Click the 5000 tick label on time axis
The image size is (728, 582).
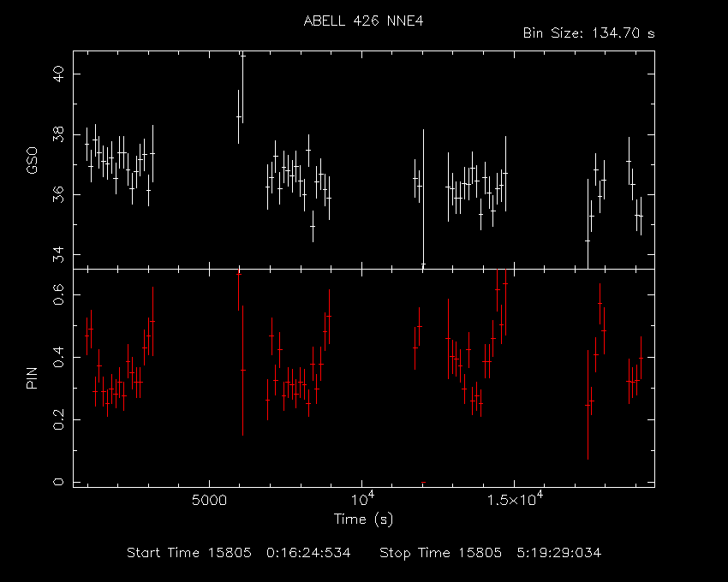click(209, 501)
